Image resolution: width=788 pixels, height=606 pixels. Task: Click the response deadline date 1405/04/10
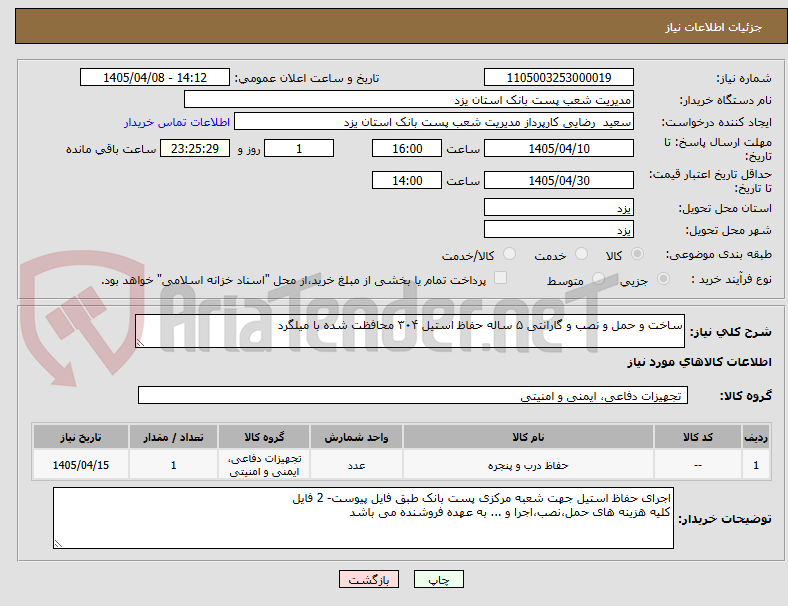point(559,148)
